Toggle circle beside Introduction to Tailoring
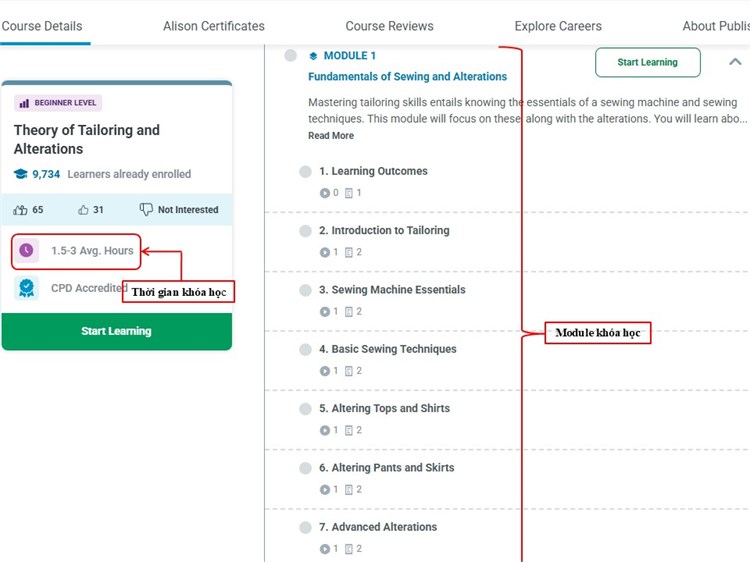This screenshot has height=563, width=750. tap(305, 231)
